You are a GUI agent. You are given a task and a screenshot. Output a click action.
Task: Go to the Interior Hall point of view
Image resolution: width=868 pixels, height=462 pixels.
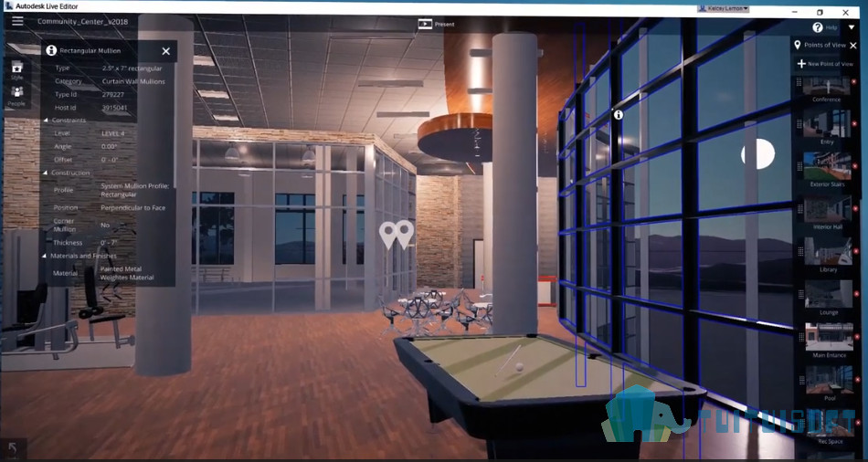pos(828,208)
